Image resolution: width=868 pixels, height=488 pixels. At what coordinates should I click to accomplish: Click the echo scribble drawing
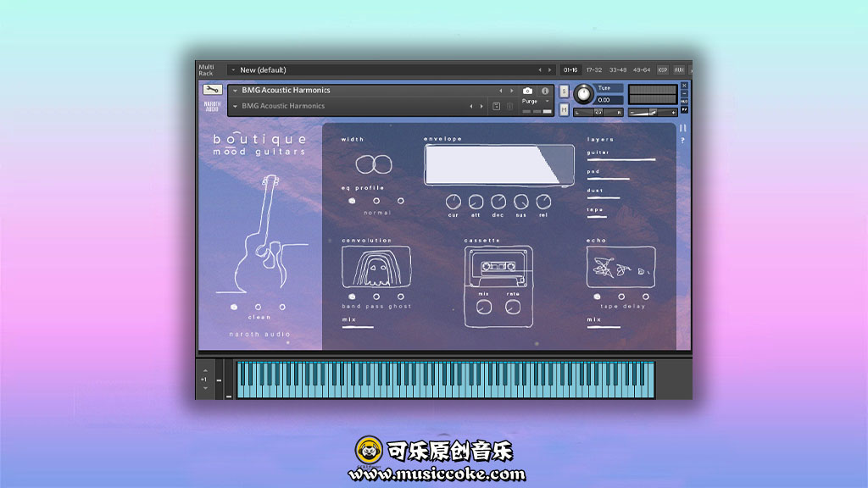pyautogui.click(x=620, y=267)
